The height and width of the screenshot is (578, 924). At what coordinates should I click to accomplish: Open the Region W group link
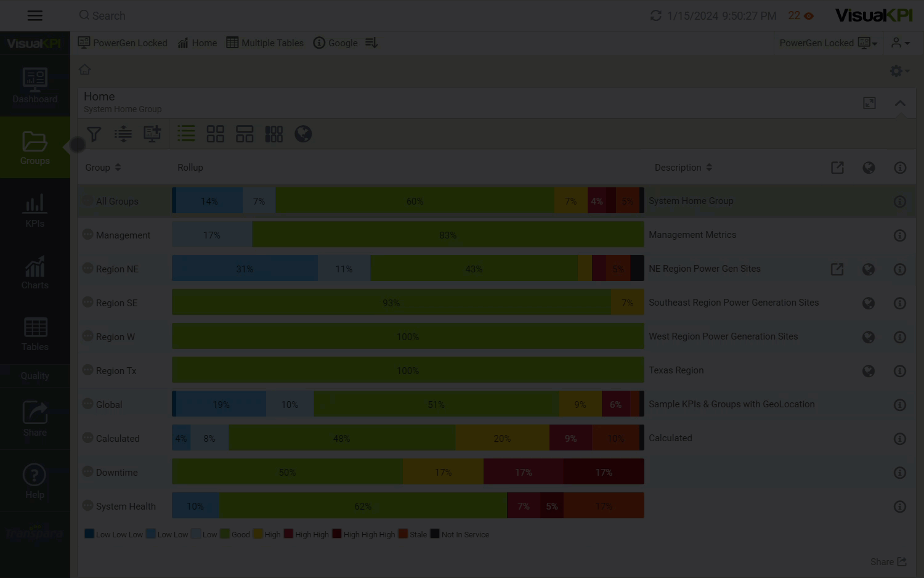[115, 337]
